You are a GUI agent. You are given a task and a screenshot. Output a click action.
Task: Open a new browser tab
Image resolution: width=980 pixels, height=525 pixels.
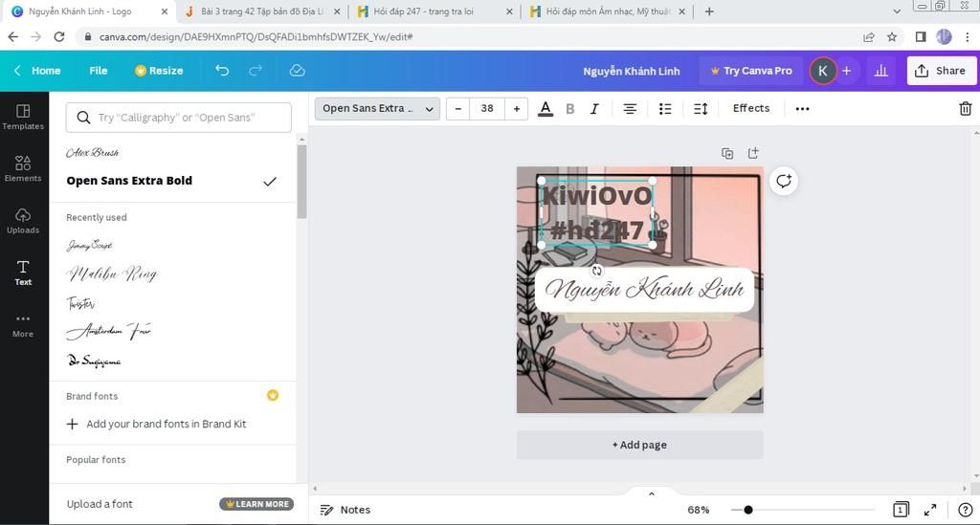coord(709,11)
